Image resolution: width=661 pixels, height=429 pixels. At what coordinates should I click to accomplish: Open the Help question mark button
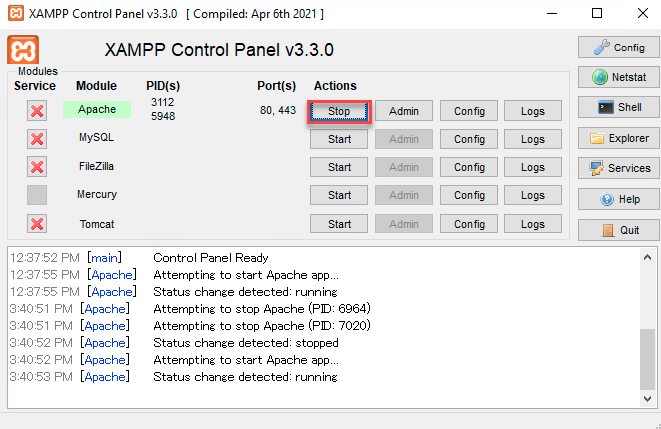(619, 199)
